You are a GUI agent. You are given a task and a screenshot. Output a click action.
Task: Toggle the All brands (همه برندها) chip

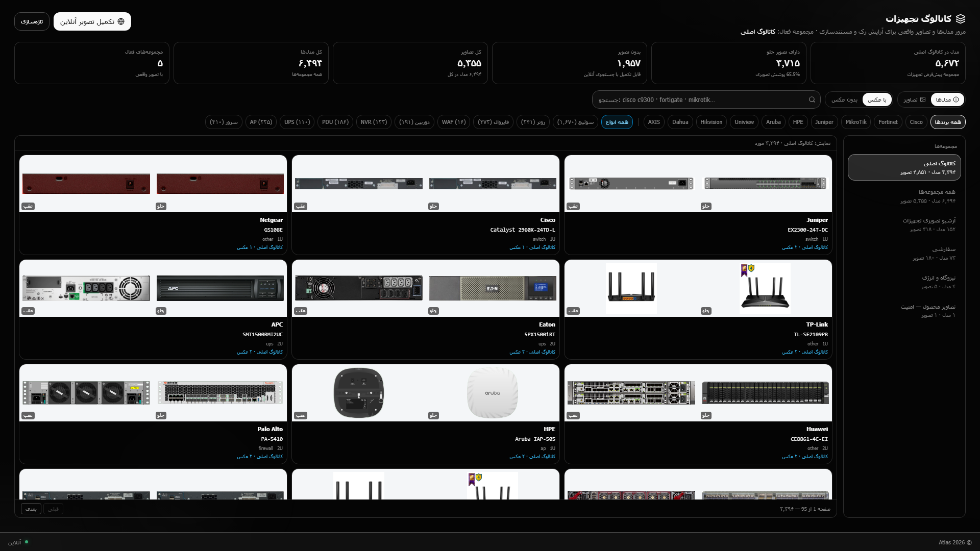pos(948,122)
